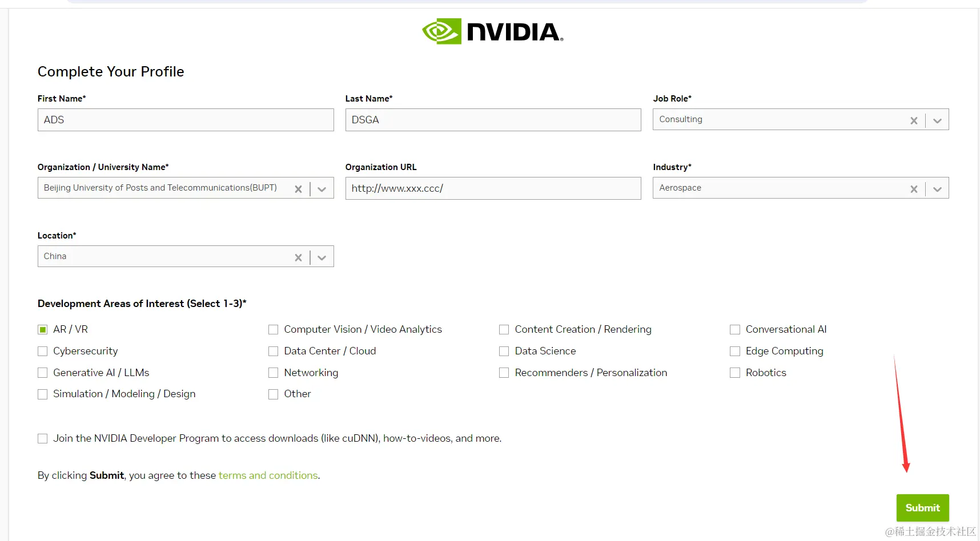This screenshot has height=541, width=980.
Task: Expand the Industry dropdown arrow
Action: click(x=937, y=189)
